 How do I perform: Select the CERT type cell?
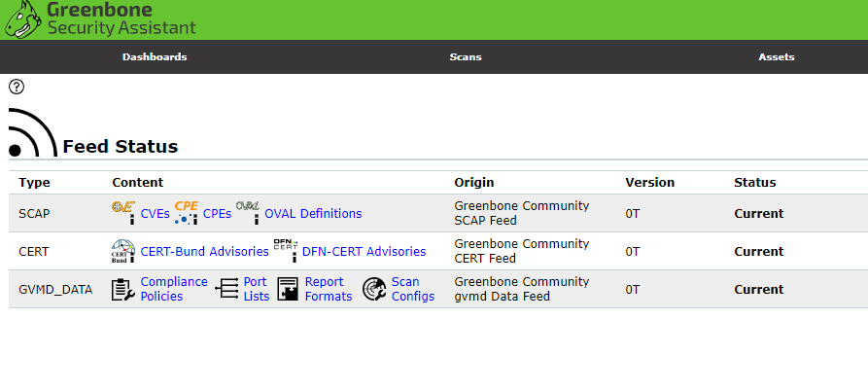click(34, 252)
